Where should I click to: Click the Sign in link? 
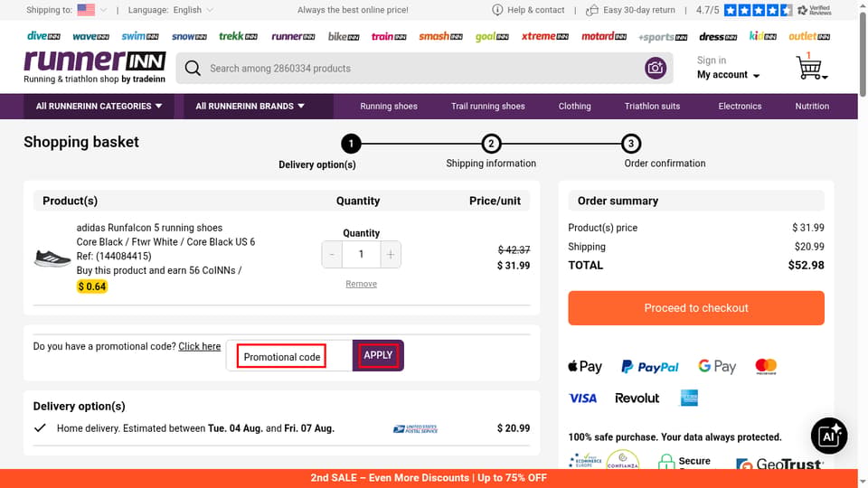pos(712,61)
